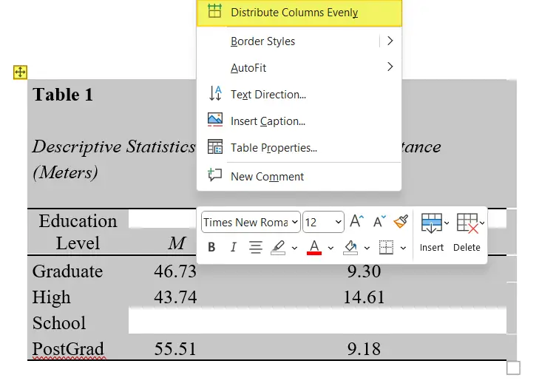Click the Insert Caption picture icon
The image size is (539, 392).
[215, 120]
